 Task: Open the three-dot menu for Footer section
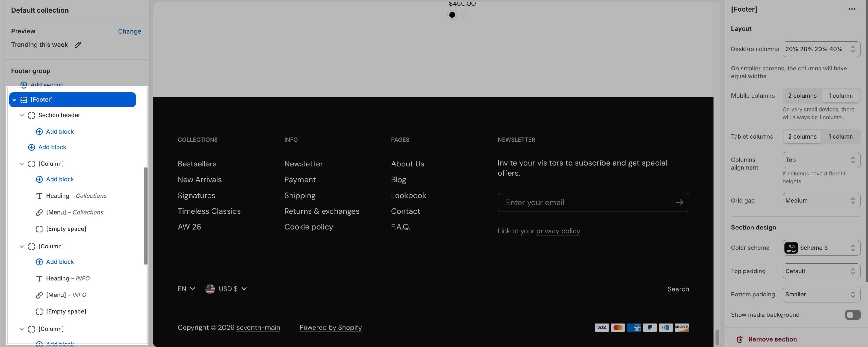click(x=852, y=10)
